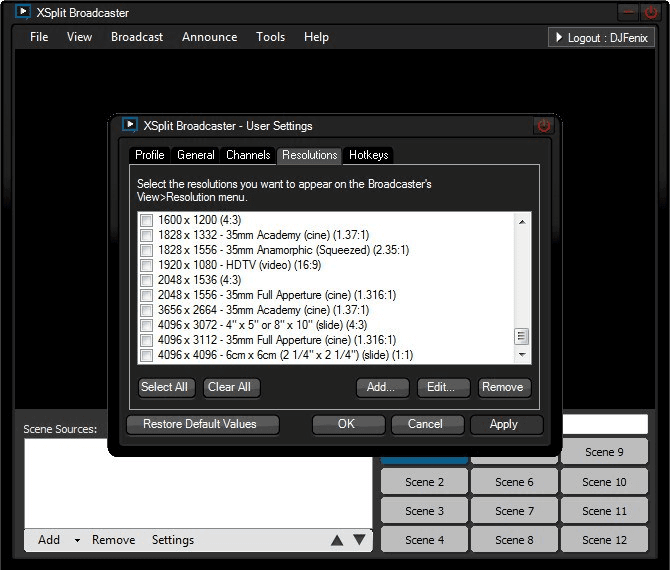This screenshot has width=670, height=570.
Task: Check 2048 x 1556 Full Apperture resolution
Action: tap(146, 295)
